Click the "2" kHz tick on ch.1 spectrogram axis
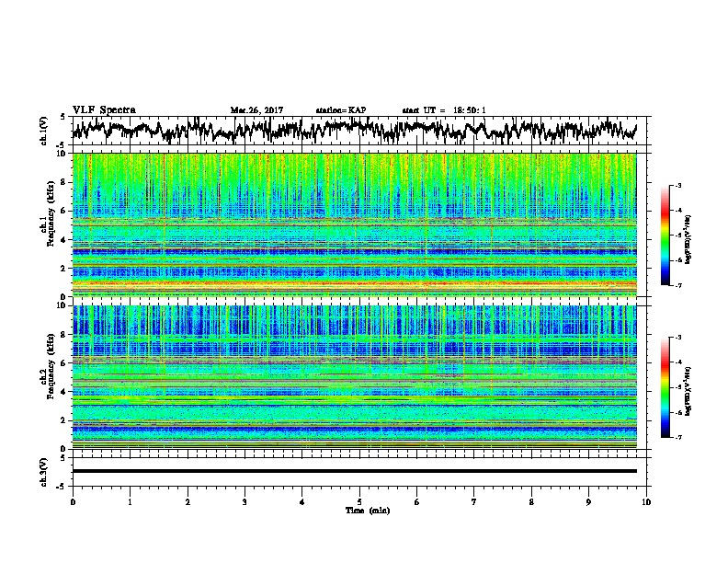 coord(64,268)
